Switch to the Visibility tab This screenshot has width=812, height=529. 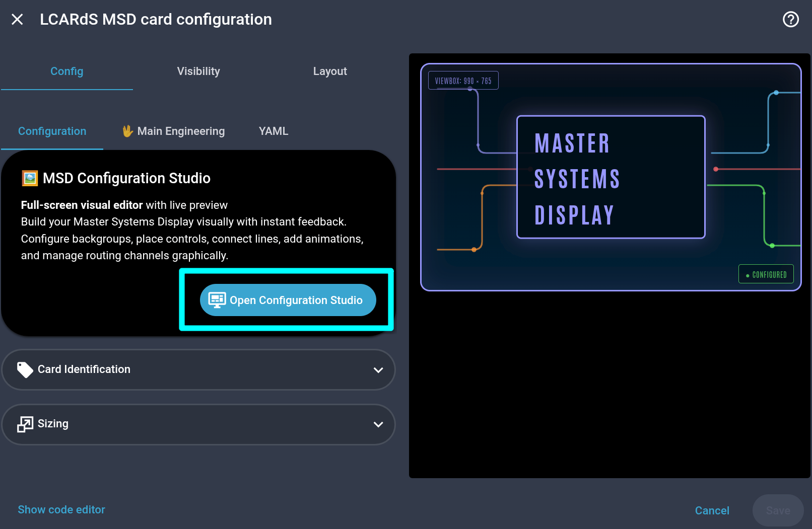(198, 71)
